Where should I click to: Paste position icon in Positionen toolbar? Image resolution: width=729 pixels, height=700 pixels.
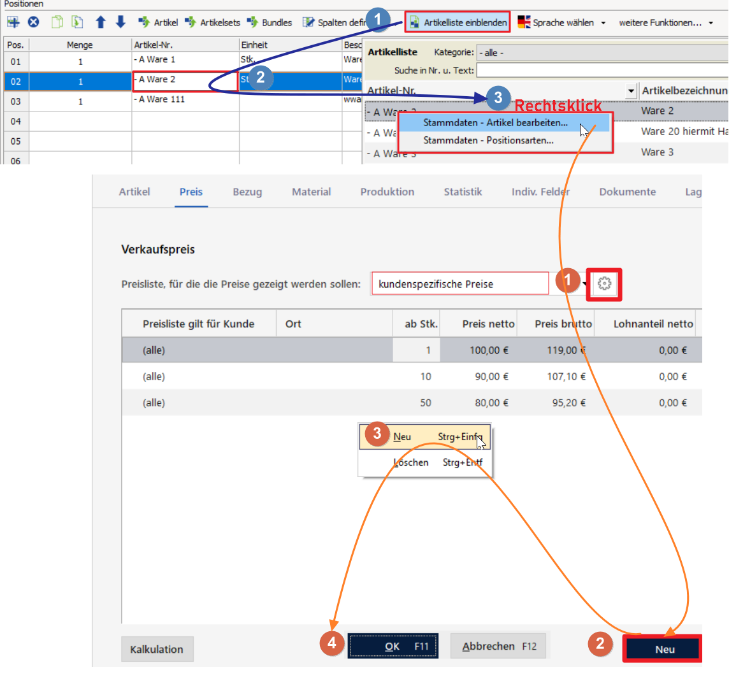(77, 22)
